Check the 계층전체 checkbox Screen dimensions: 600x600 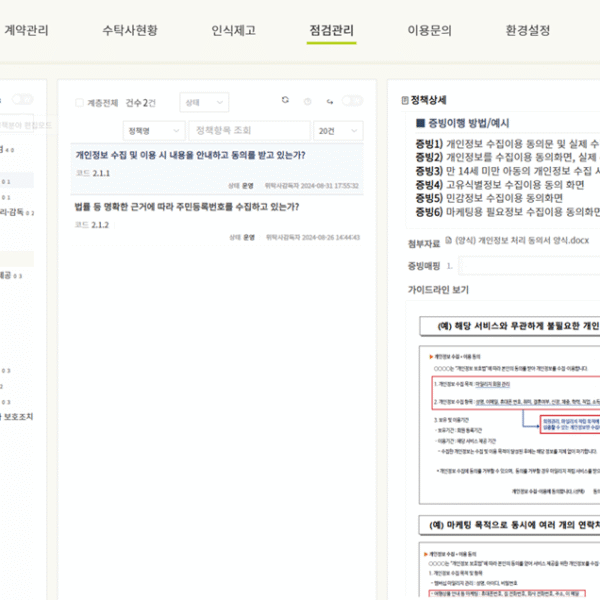(x=80, y=103)
